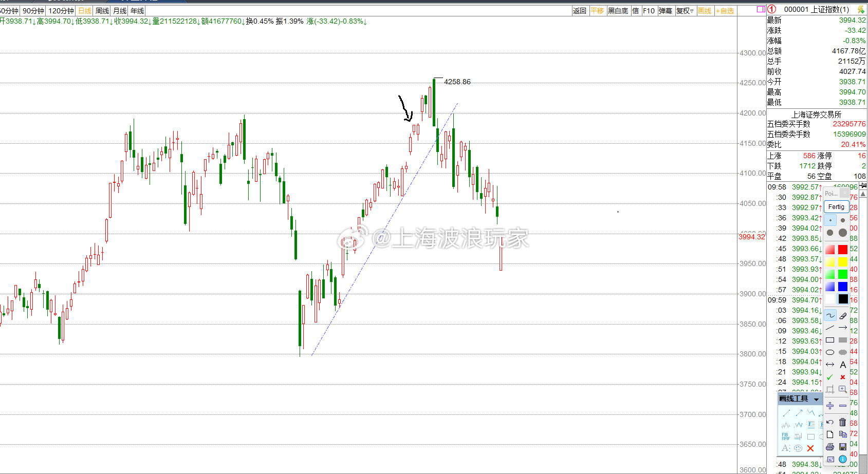868x474 pixels.
Task: Pick solid blue color swatch
Action: [x=843, y=287]
